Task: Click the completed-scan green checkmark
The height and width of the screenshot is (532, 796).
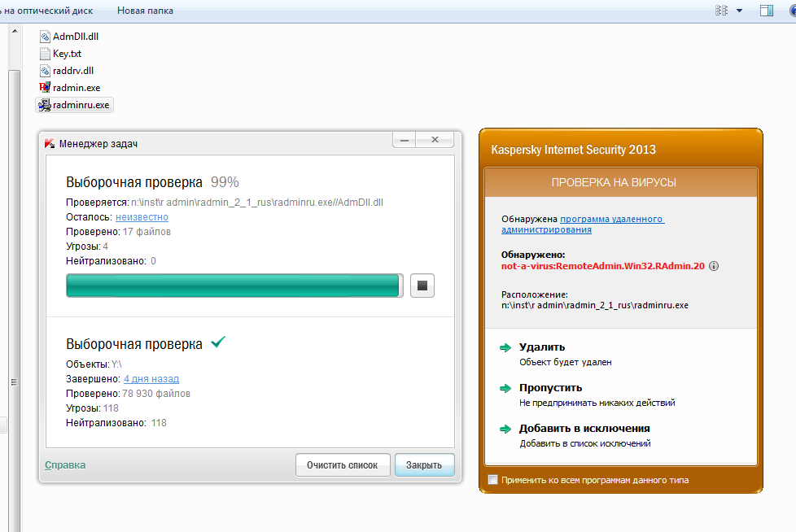Action: pyautogui.click(x=218, y=342)
